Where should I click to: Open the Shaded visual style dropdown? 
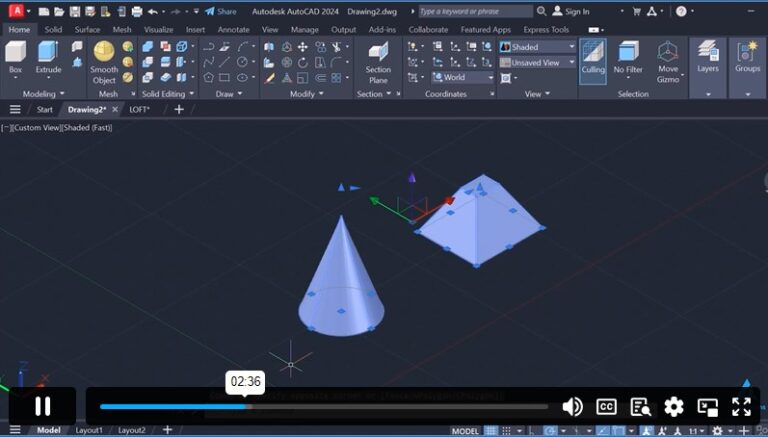pyautogui.click(x=537, y=47)
